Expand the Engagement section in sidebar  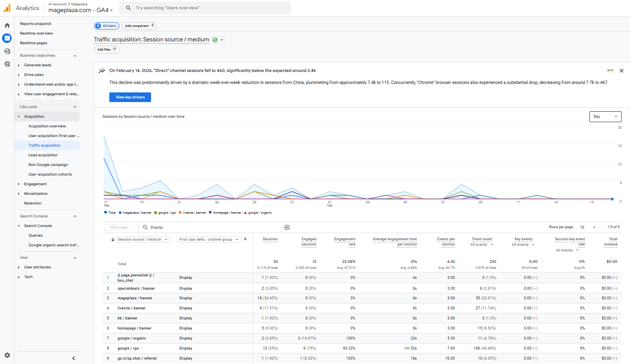pos(35,184)
